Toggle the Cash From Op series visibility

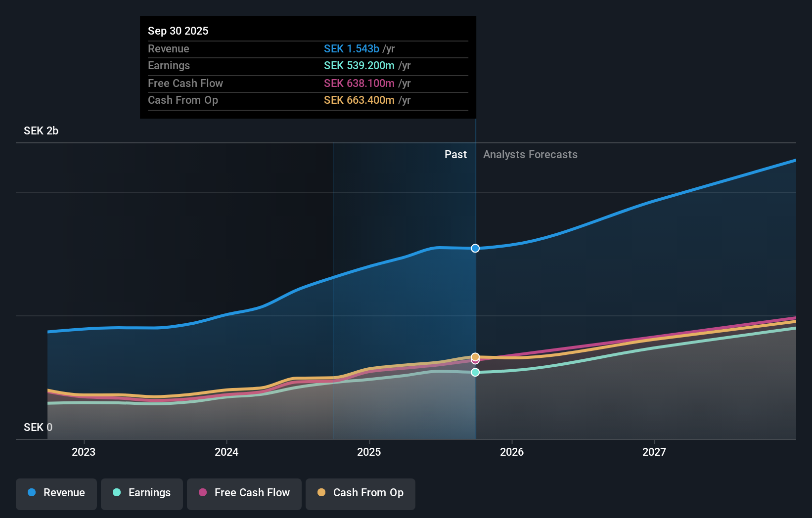[x=360, y=493]
